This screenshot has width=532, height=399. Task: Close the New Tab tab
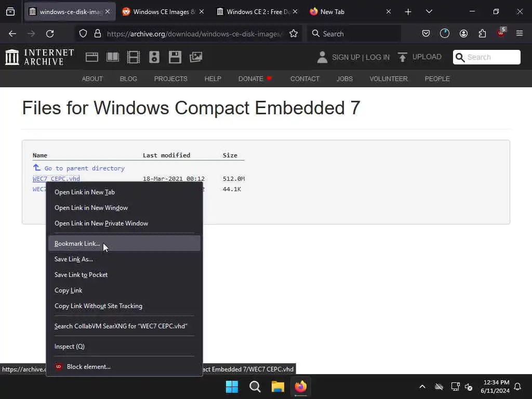pos(389,12)
